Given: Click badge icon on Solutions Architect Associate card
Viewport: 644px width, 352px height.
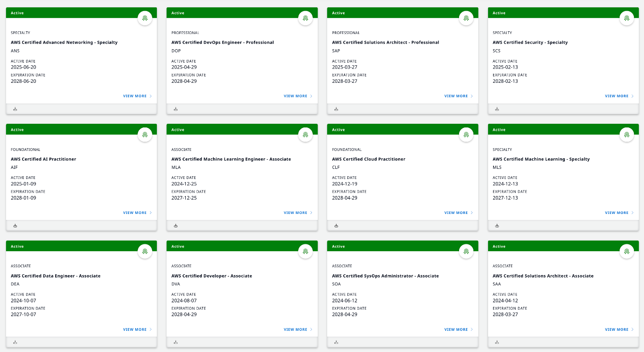Looking at the screenshot, I should [x=627, y=252].
